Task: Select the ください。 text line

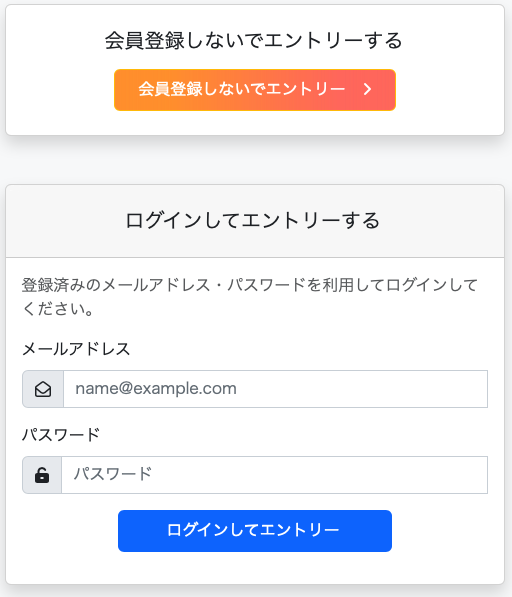Action: [x=58, y=309]
